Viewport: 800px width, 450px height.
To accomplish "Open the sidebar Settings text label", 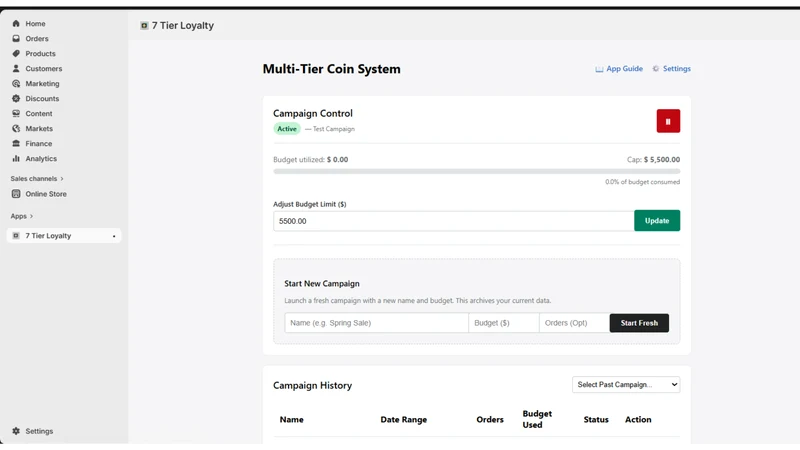I will (x=39, y=431).
